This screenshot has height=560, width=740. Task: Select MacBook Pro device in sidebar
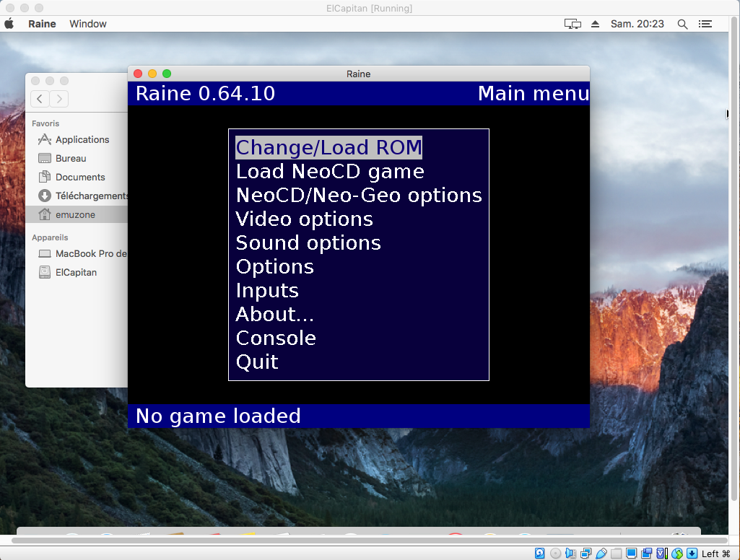point(91,254)
